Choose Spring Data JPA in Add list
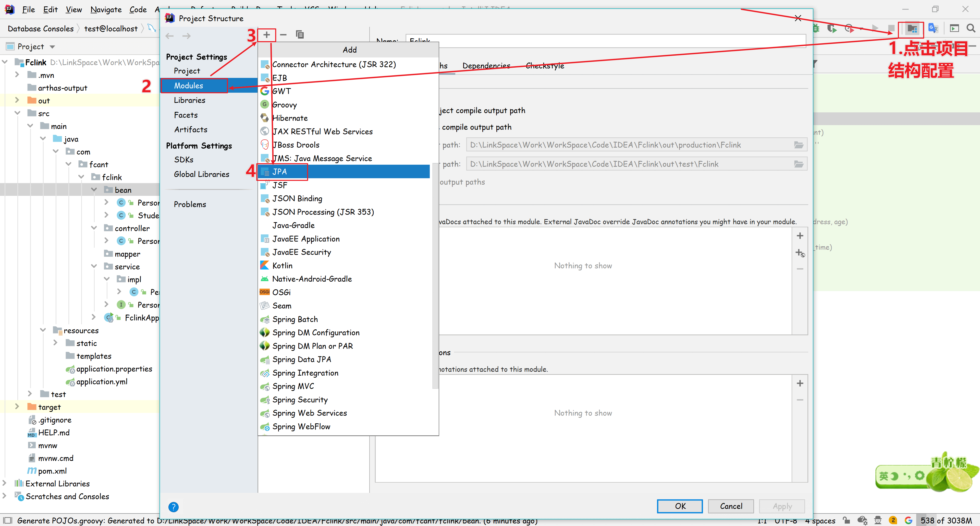This screenshot has width=980, height=526. 301,359
